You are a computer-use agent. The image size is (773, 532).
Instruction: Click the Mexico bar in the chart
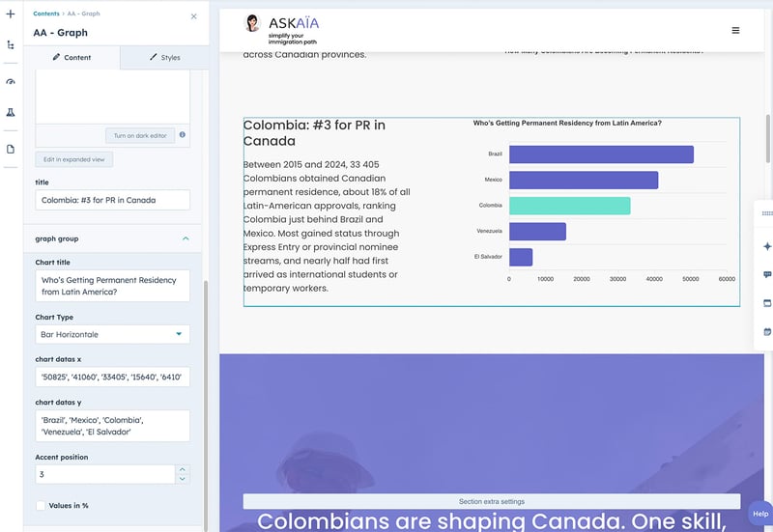[x=584, y=181]
